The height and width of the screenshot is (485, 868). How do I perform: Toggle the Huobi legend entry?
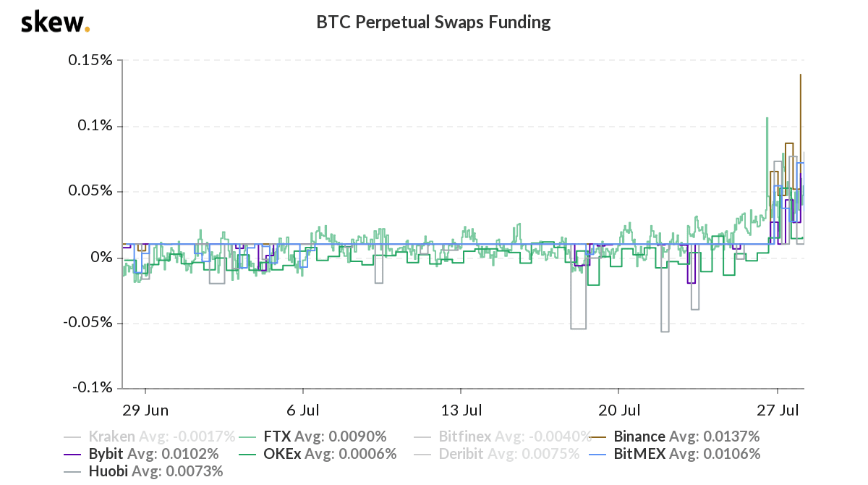point(143,472)
